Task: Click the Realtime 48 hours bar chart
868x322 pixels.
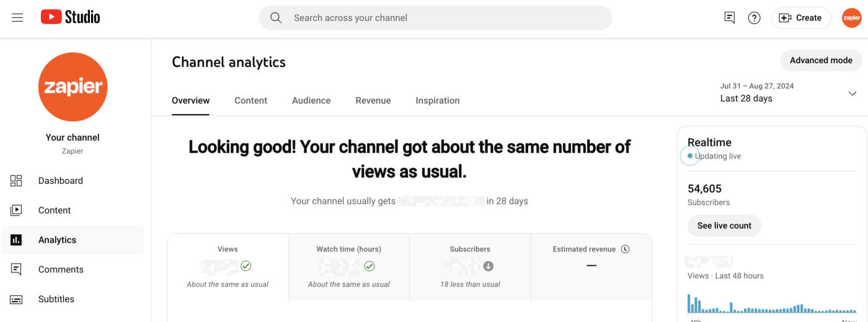Action: [x=773, y=303]
